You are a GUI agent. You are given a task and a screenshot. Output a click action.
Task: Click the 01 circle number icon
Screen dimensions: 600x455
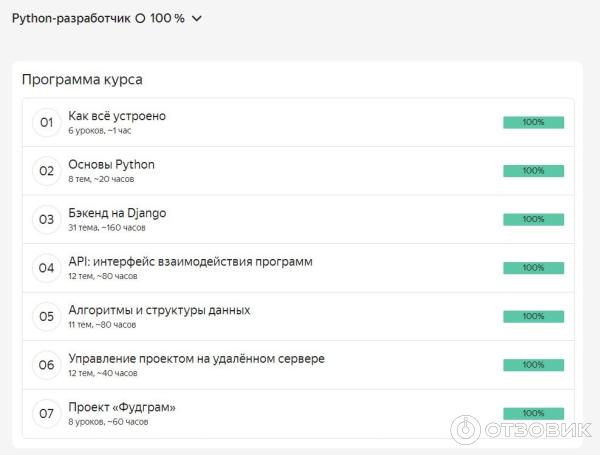click(x=46, y=122)
